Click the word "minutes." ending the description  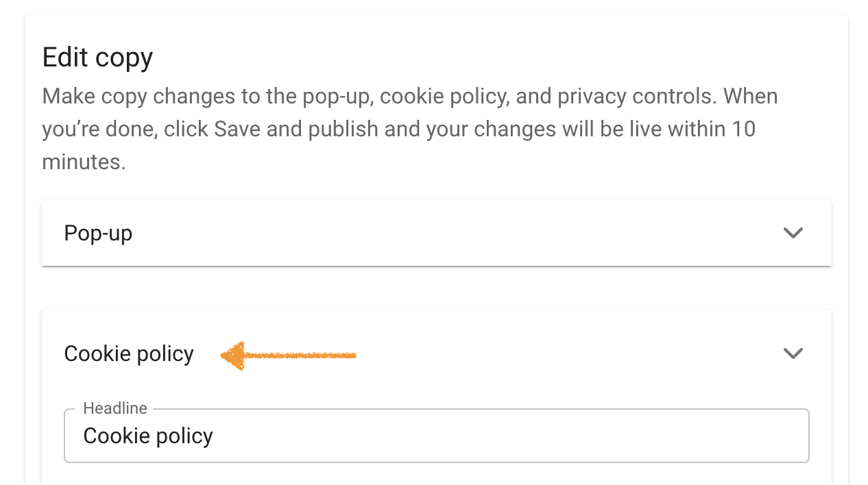point(84,162)
